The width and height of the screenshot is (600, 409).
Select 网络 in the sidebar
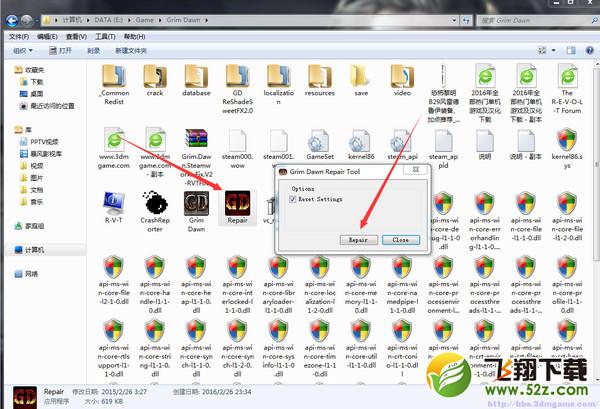tap(26, 274)
